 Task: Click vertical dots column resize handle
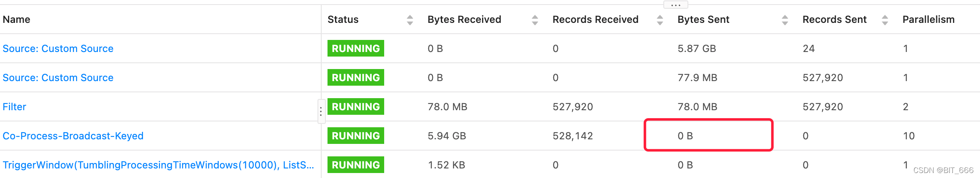(321, 111)
